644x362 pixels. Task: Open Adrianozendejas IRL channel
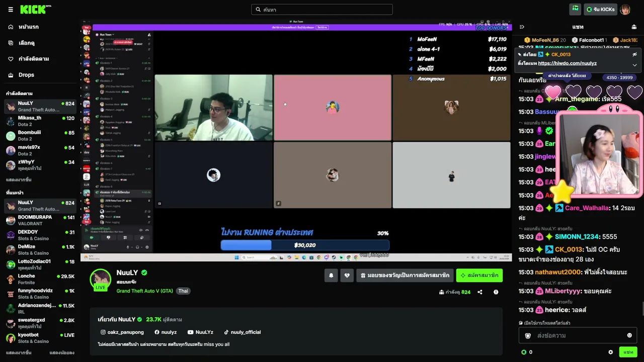pyautogui.click(x=40, y=308)
